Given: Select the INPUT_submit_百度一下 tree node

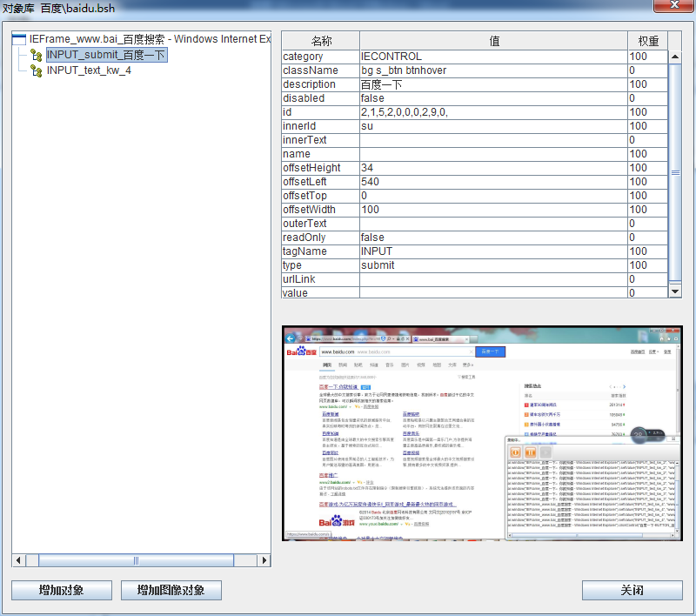Looking at the screenshot, I should click(x=105, y=55).
